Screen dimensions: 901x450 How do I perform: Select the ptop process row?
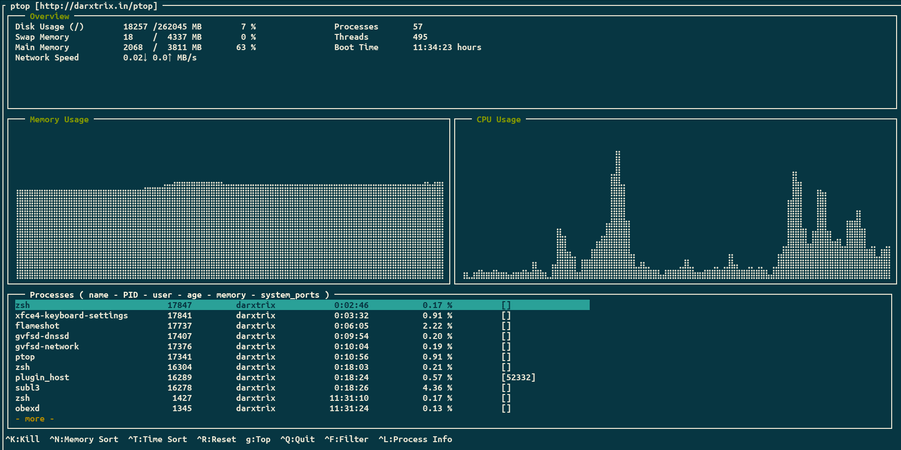(x=25, y=357)
